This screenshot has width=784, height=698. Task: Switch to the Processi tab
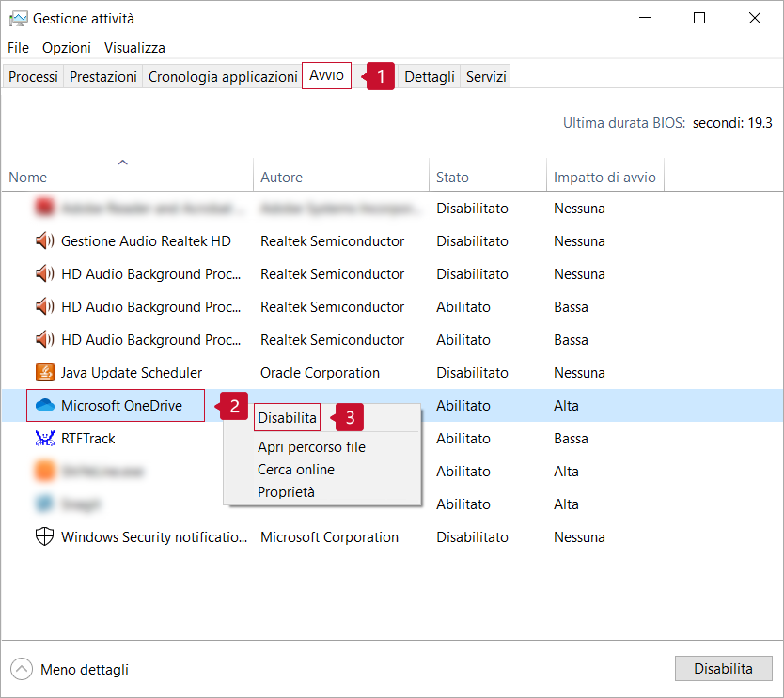tap(34, 77)
